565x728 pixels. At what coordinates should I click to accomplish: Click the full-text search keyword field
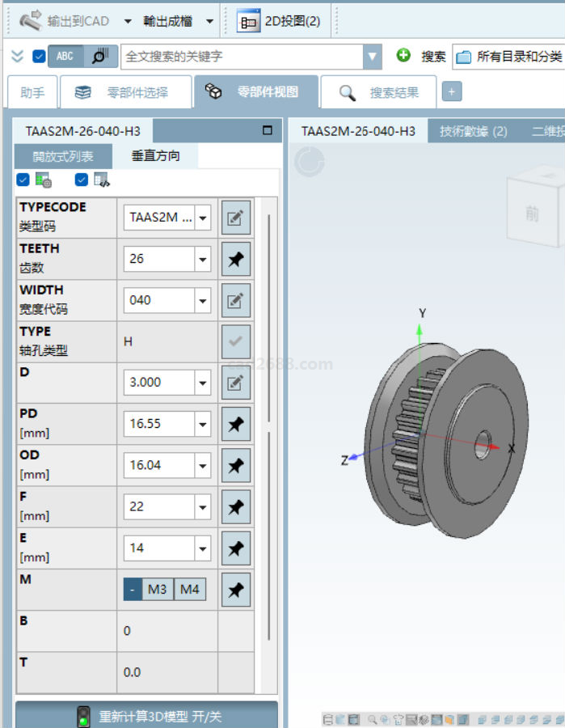pyautogui.click(x=241, y=57)
